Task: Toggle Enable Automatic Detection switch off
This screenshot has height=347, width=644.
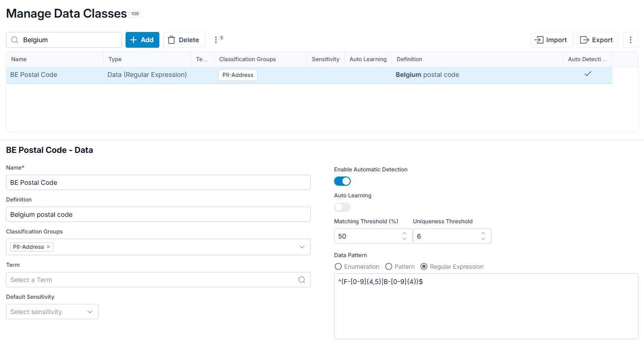Action: click(342, 181)
